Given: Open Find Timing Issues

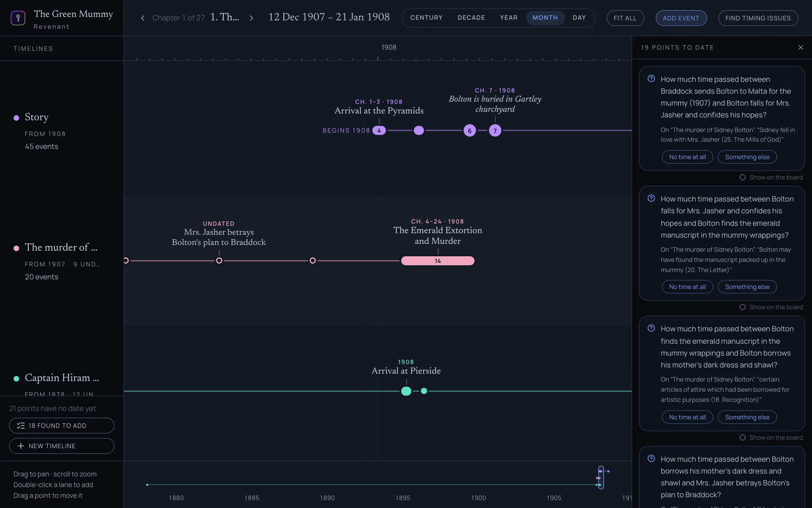Looking at the screenshot, I should click(x=758, y=18).
